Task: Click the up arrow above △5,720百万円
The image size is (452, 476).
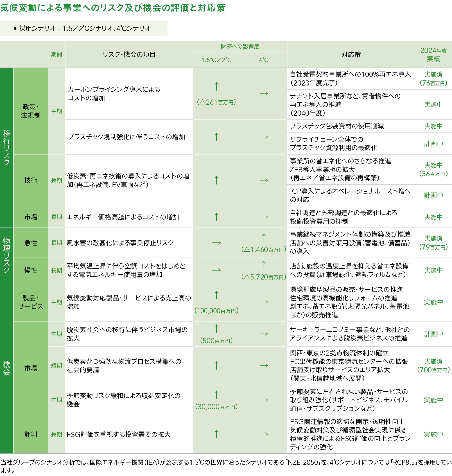Action: (264, 265)
